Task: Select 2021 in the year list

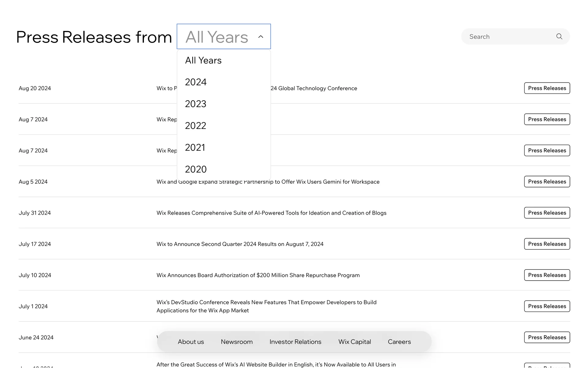Action: pos(195,148)
